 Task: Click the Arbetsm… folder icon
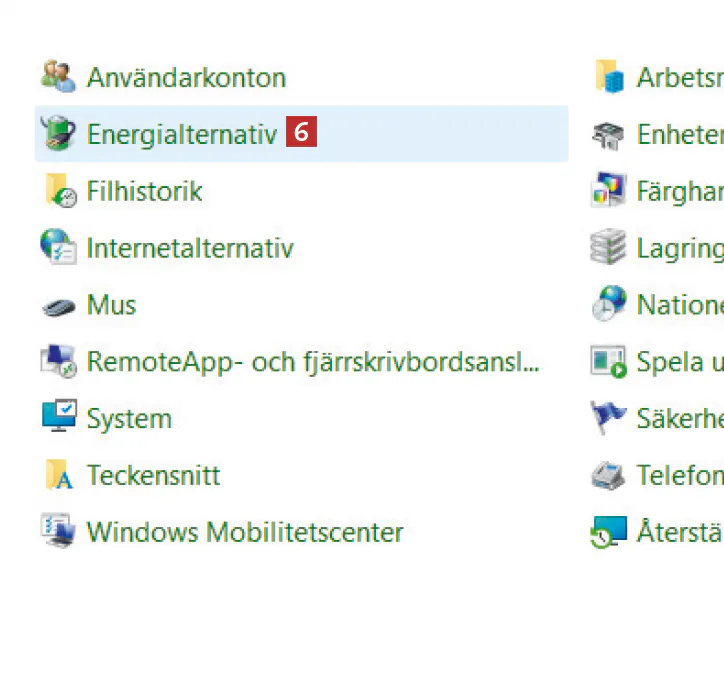[609, 77]
